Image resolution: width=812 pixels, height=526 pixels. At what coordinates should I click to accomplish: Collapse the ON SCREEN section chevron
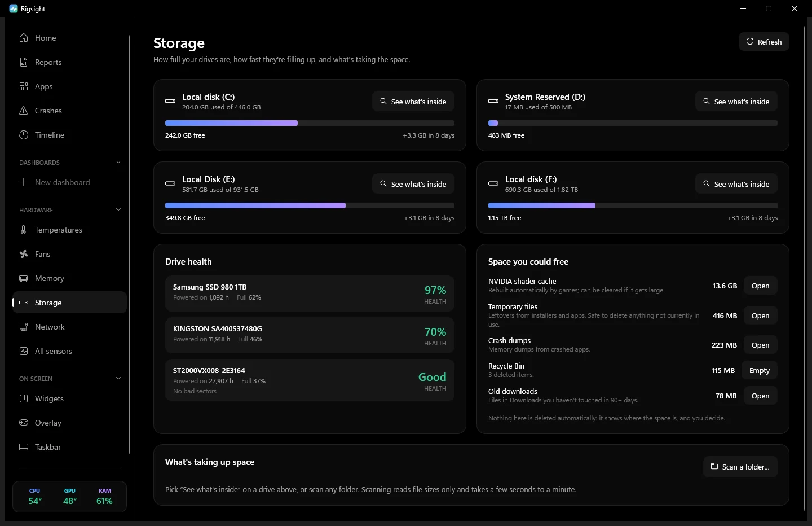[x=118, y=378]
